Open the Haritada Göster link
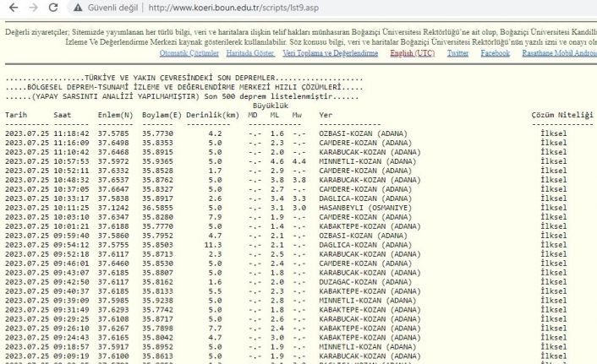 pyautogui.click(x=250, y=53)
